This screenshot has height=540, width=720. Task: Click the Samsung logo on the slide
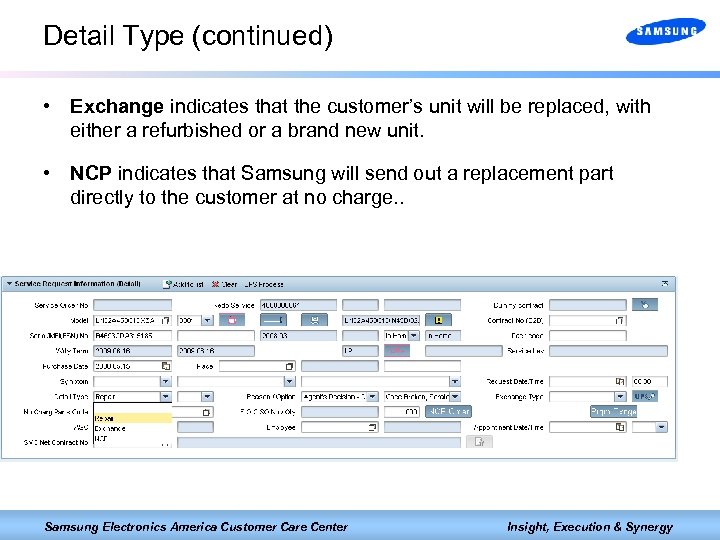pyautogui.click(x=666, y=31)
